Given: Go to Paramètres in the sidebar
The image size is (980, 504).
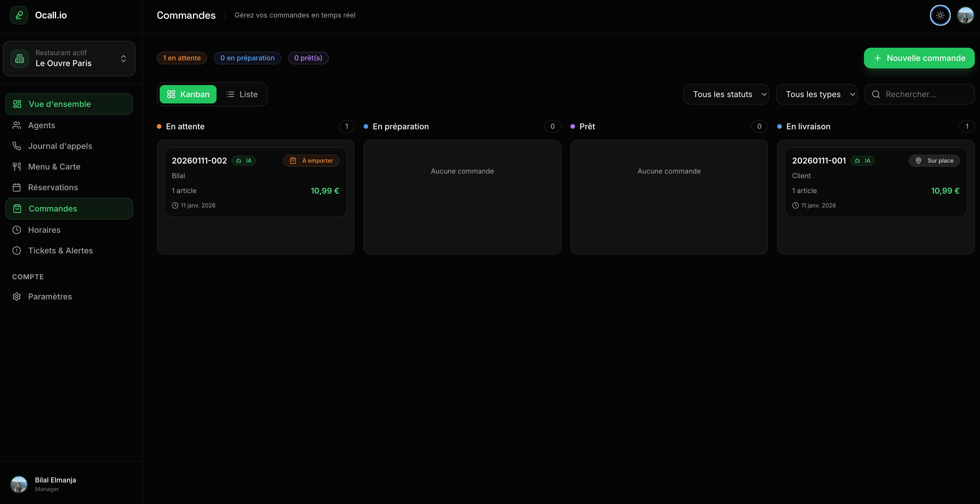Looking at the screenshot, I should [x=50, y=297].
